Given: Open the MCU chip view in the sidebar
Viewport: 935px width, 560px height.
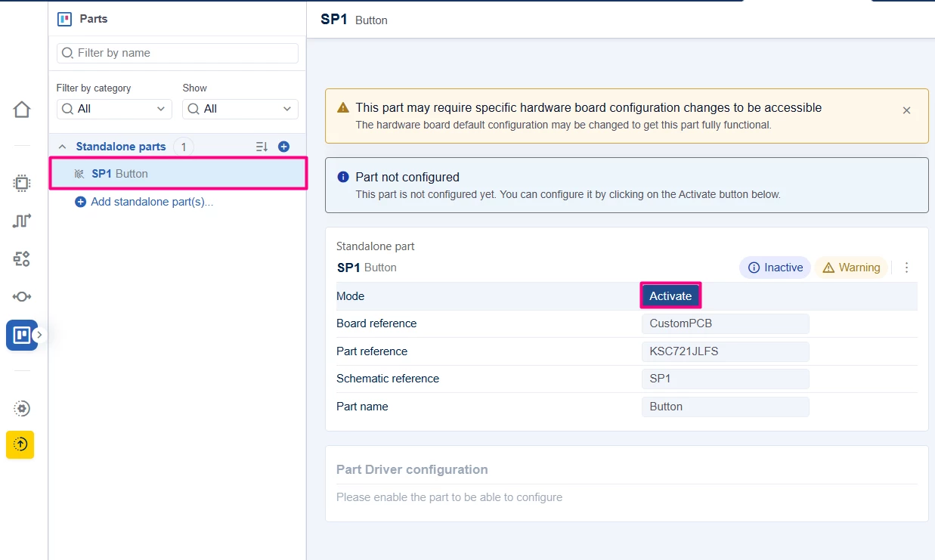Looking at the screenshot, I should point(22,183).
